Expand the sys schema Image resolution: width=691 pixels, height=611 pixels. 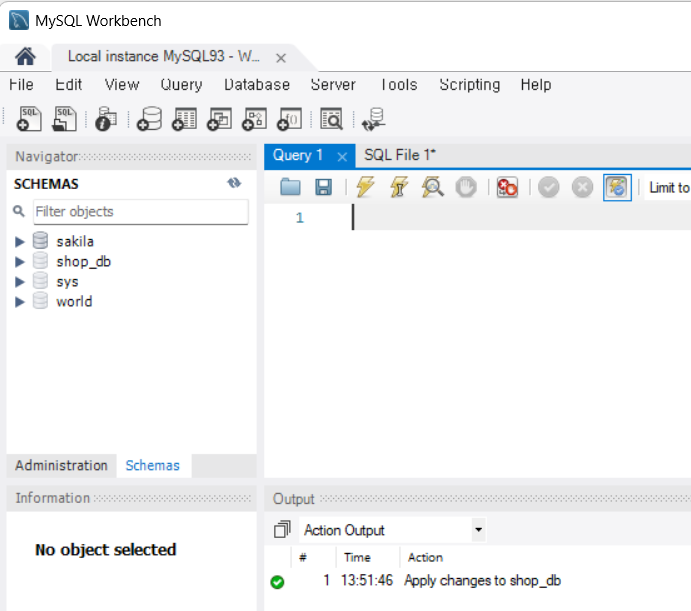tap(19, 282)
